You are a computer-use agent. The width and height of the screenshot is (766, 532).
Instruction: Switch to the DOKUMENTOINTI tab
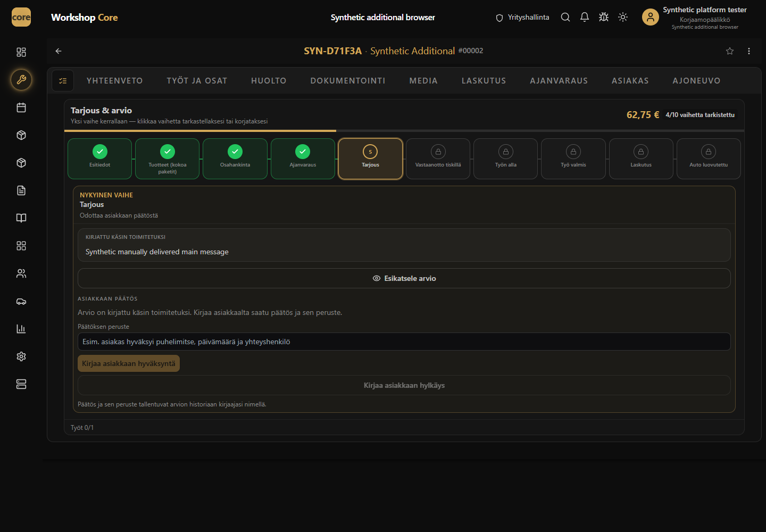348,81
